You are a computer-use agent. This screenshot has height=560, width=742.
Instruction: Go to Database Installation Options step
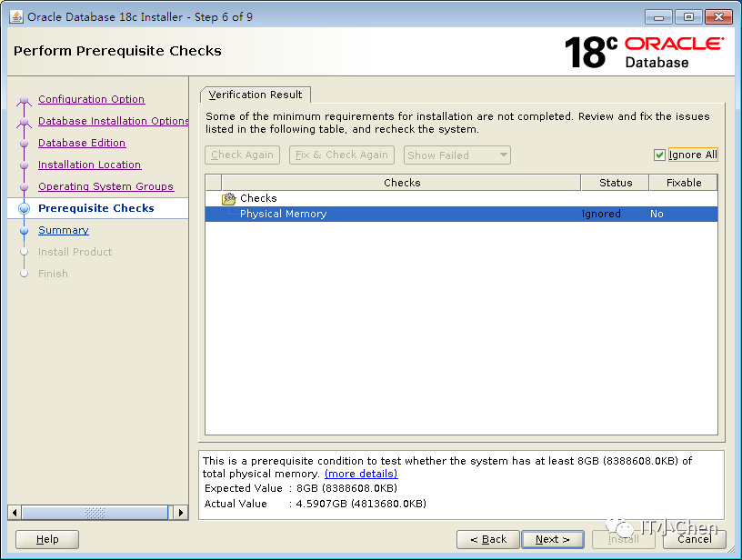click(x=113, y=121)
